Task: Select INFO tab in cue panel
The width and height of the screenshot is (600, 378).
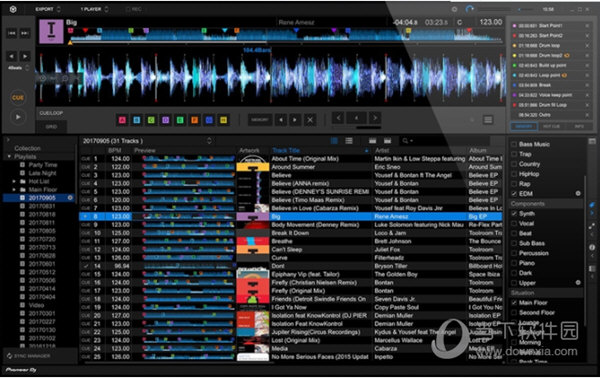Action: [579, 126]
